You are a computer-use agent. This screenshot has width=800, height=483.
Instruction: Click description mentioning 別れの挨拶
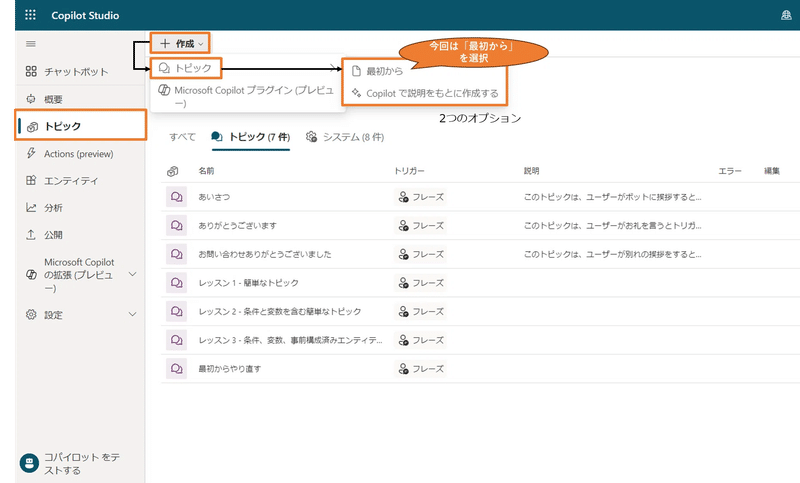pyautogui.click(x=612, y=254)
